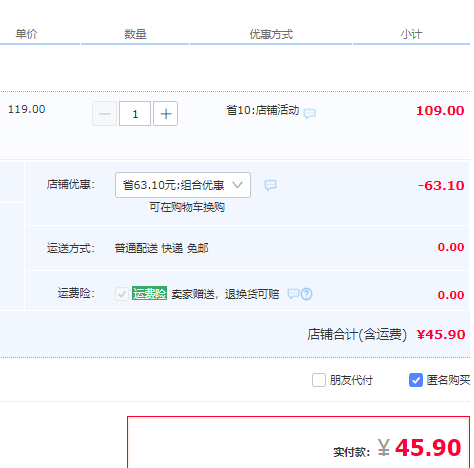Viewport: 474px width, 468px height.
Task: Click the 省10:店铺活动 discount text
Action: pos(263,110)
